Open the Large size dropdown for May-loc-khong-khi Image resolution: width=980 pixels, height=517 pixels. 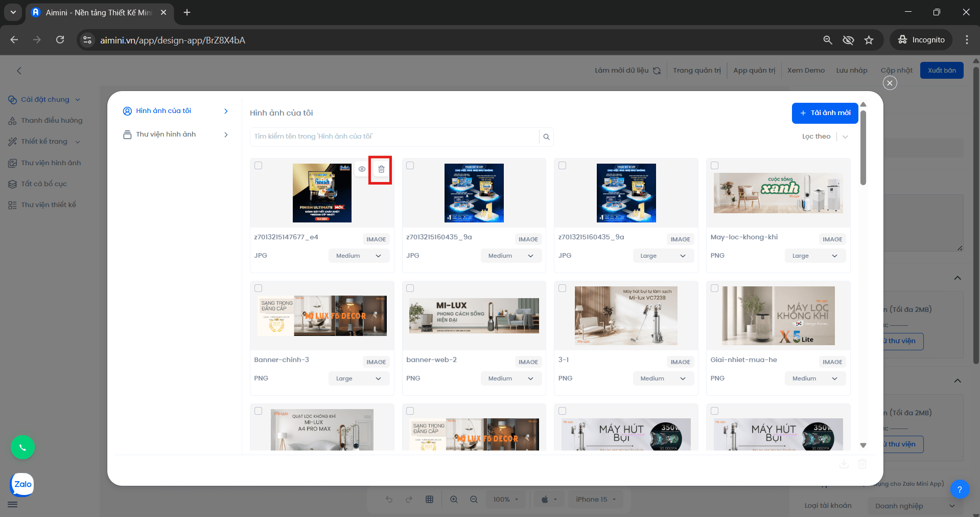click(814, 256)
